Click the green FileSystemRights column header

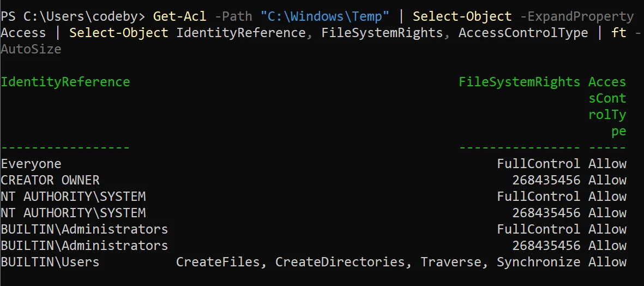pyautogui.click(x=519, y=82)
